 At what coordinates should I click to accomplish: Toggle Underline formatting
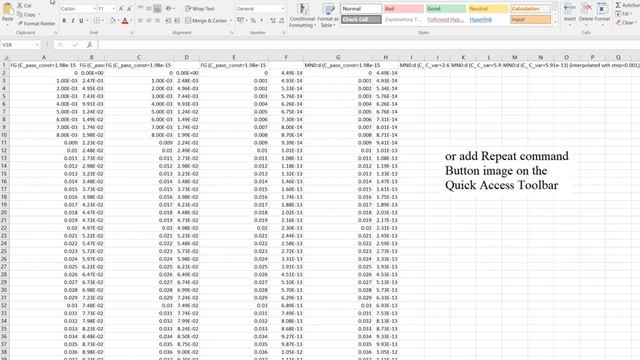81,20
